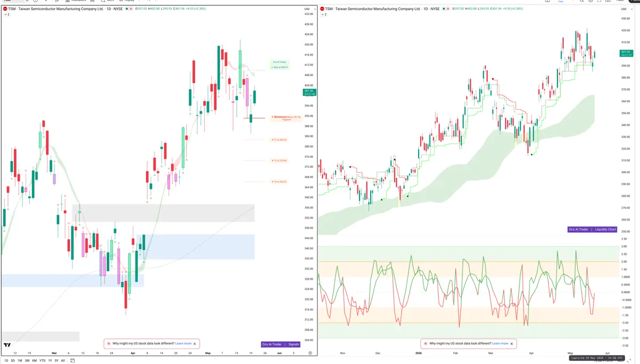Screen dimensions: 640x364
Task: Click the May label on the left time axis
Action: tap(207, 353)
